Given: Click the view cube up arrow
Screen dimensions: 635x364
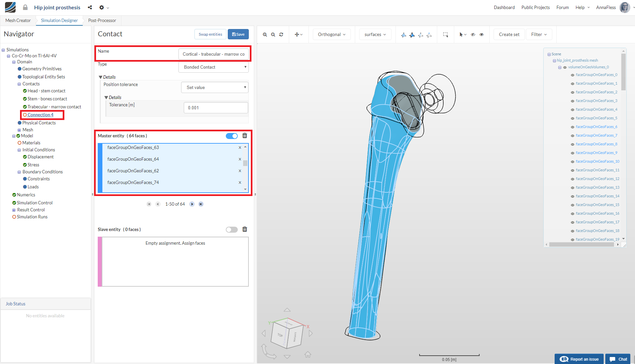Looking at the screenshot, I should (287, 310).
